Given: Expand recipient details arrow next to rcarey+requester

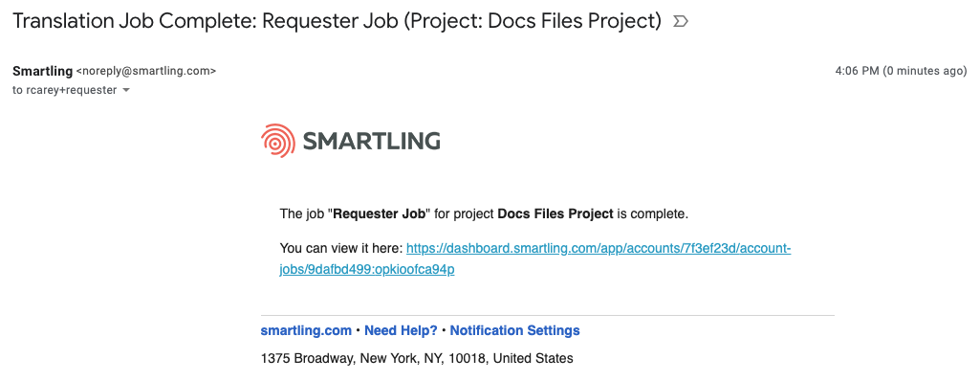Looking at the screenshot, I should (x=126, y=90).
